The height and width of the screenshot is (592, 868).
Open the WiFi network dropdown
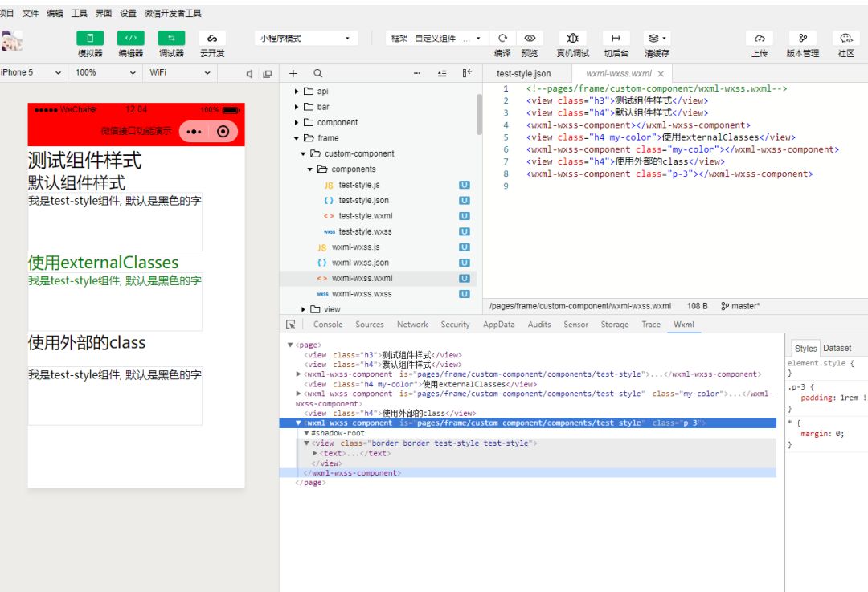180,72
